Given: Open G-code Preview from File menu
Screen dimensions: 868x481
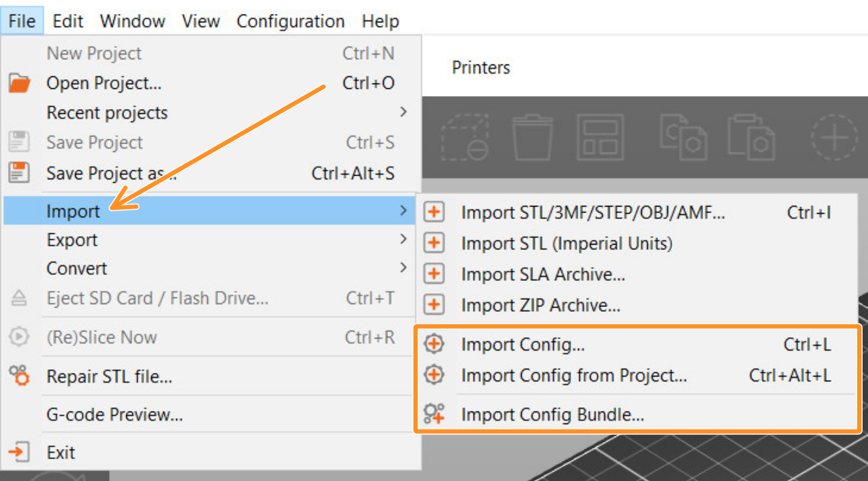Looking at the screenshot, I should (x=114, y=414).
